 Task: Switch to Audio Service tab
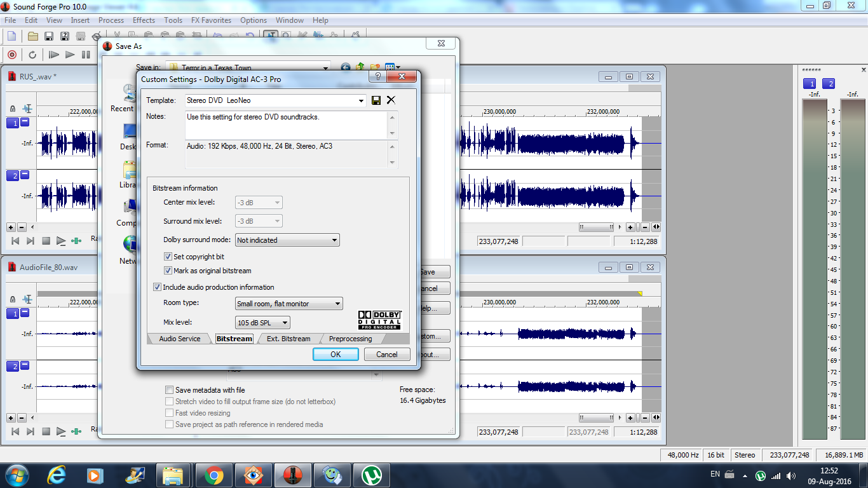coord(179,339)
